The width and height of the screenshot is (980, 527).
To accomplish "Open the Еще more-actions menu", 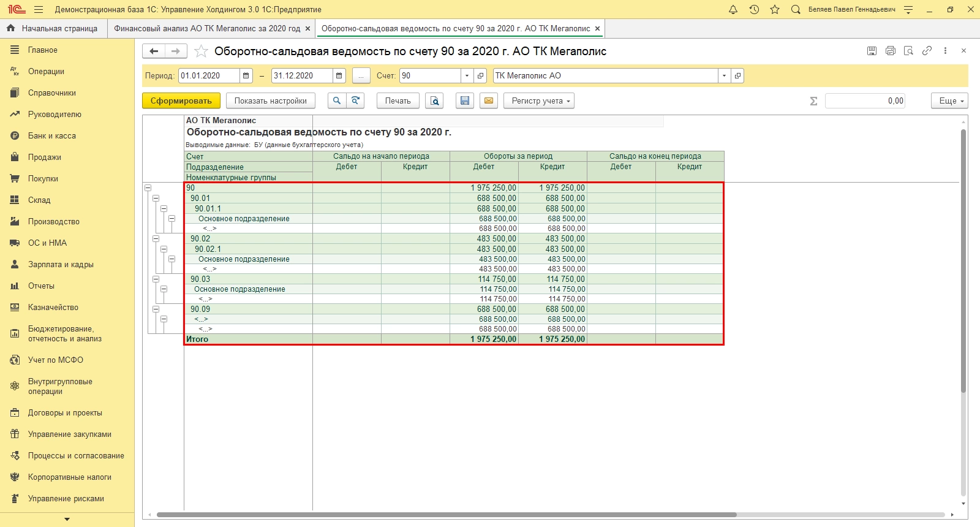I will coord(949,101).
